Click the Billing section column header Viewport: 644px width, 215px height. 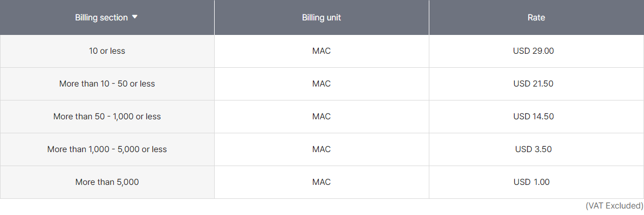click(x=101, y=18)
